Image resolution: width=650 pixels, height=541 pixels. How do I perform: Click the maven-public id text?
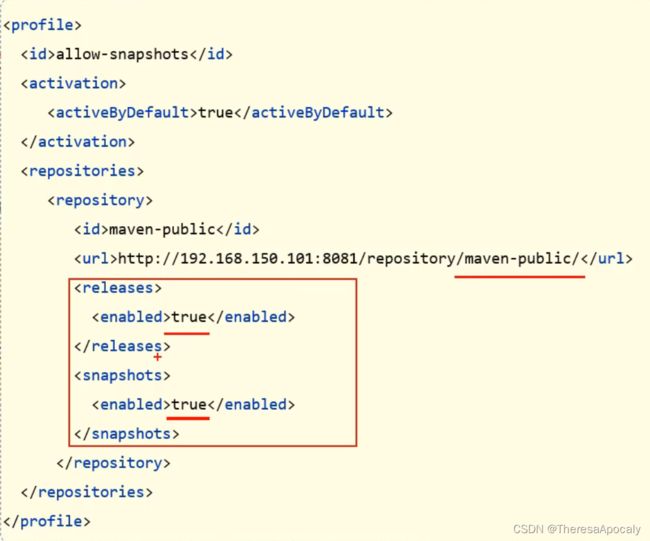tap(162, 229)
